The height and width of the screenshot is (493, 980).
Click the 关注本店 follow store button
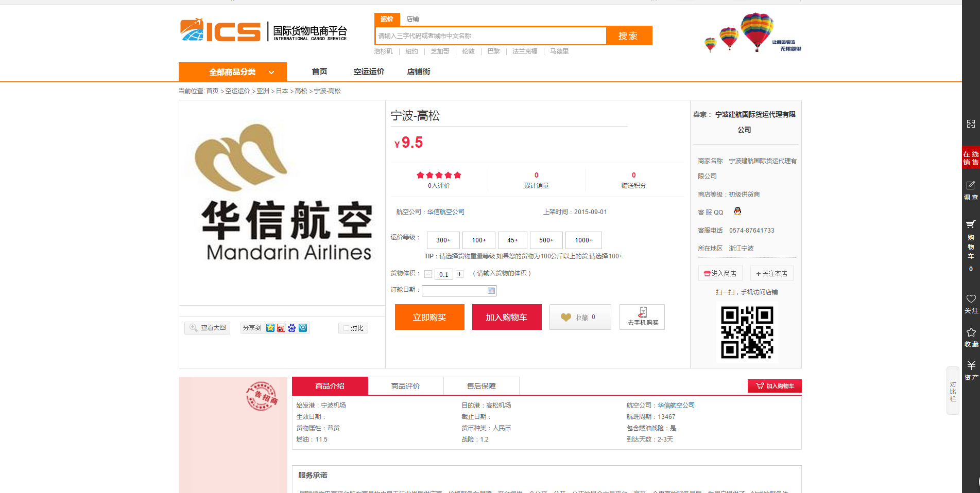(771, 273)
